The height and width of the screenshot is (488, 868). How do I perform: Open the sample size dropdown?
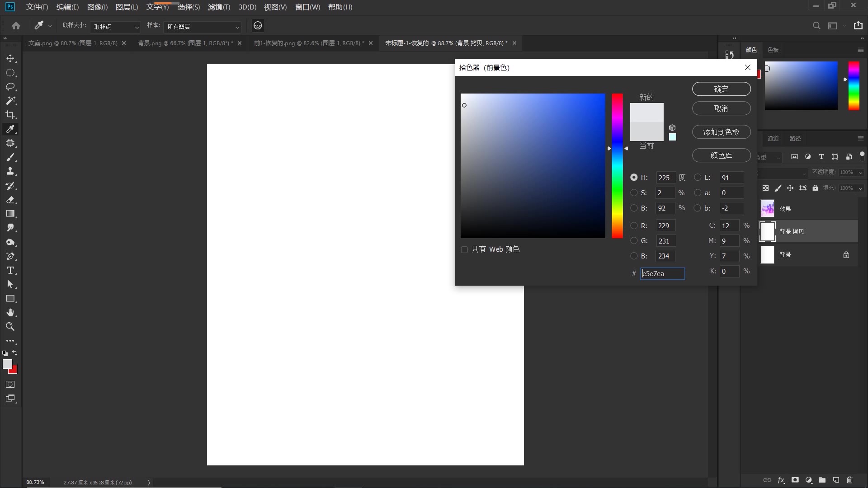[115, 27]
